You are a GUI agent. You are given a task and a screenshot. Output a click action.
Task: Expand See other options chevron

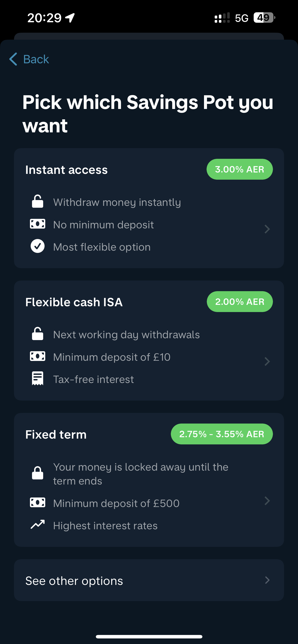tap(267, 580)
